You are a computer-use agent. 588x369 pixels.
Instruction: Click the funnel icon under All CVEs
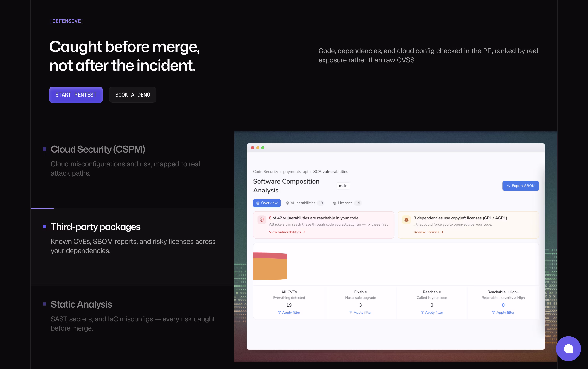[280, 312]
